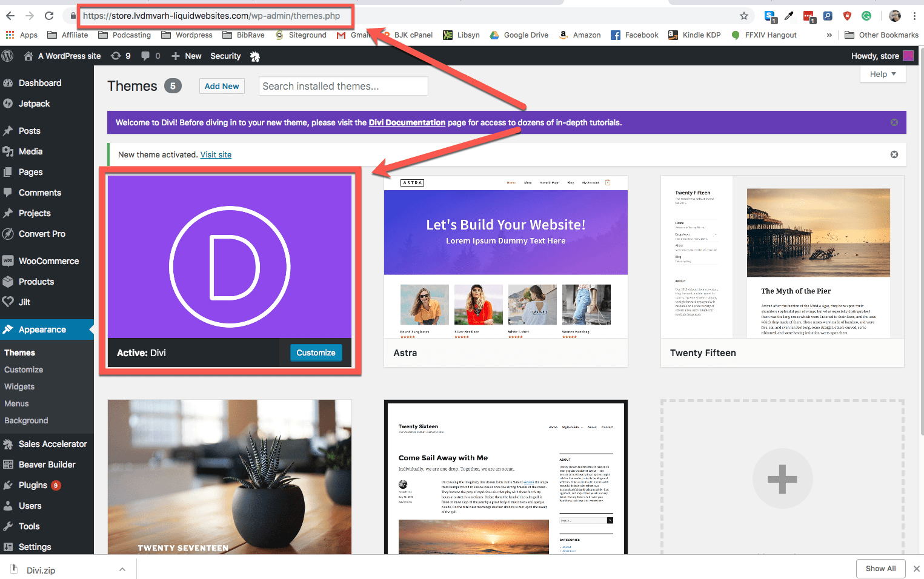Open Plugins in the sidebar menu
Viewport: 924px width, 579px height.
[x=33, y=485]
